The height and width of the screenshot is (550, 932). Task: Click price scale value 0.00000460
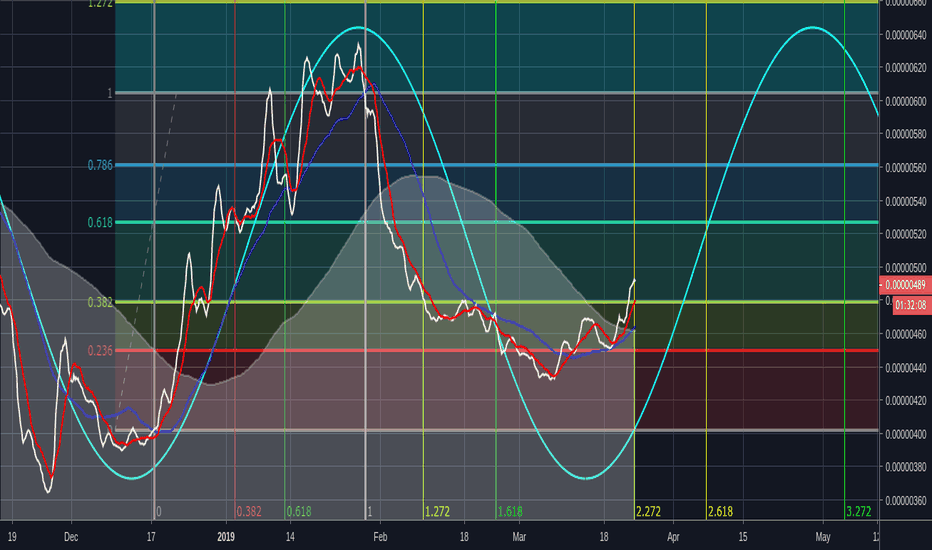coord(906,334)
